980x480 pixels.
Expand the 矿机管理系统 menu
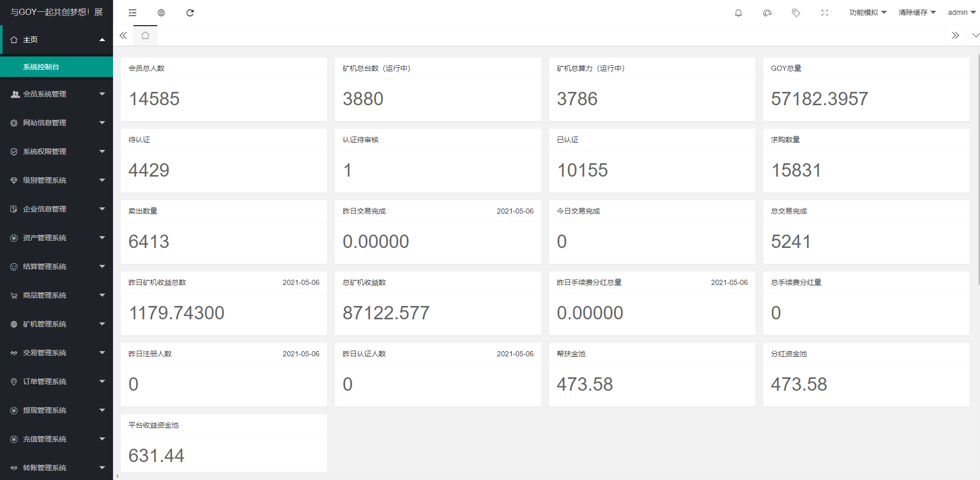coord(56,324)
